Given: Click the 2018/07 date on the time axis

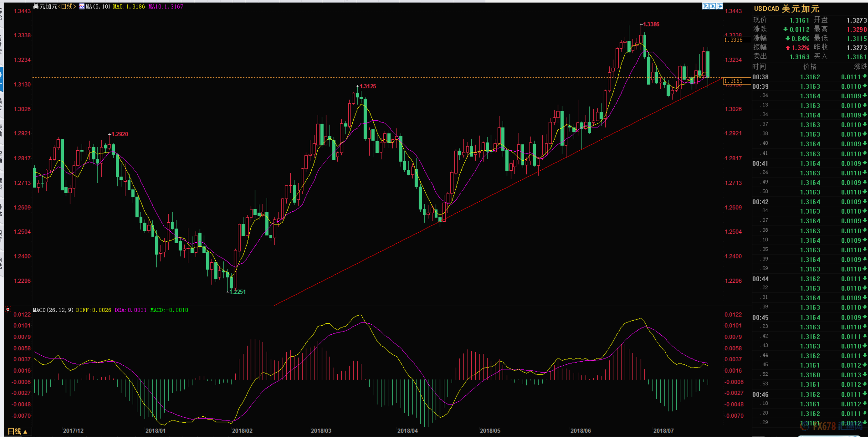Looking at the screenshot, I should point(664,431).
